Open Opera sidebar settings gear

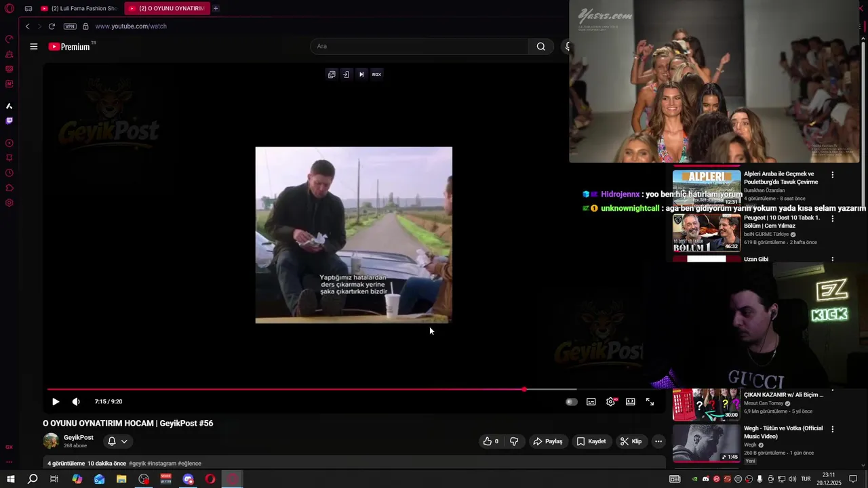[x=9, y=203]
